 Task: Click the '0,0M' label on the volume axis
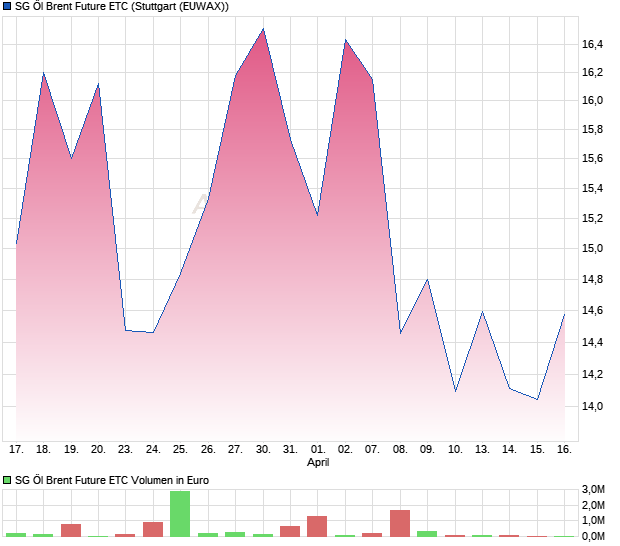pyautogui.click(x=594, y=537)
